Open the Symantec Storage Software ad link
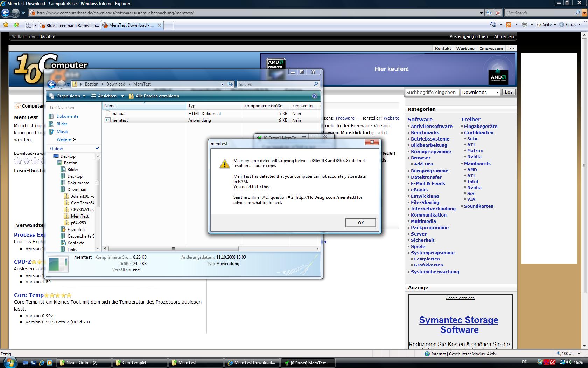Screen dimensions: 588x368 (459, 325)
